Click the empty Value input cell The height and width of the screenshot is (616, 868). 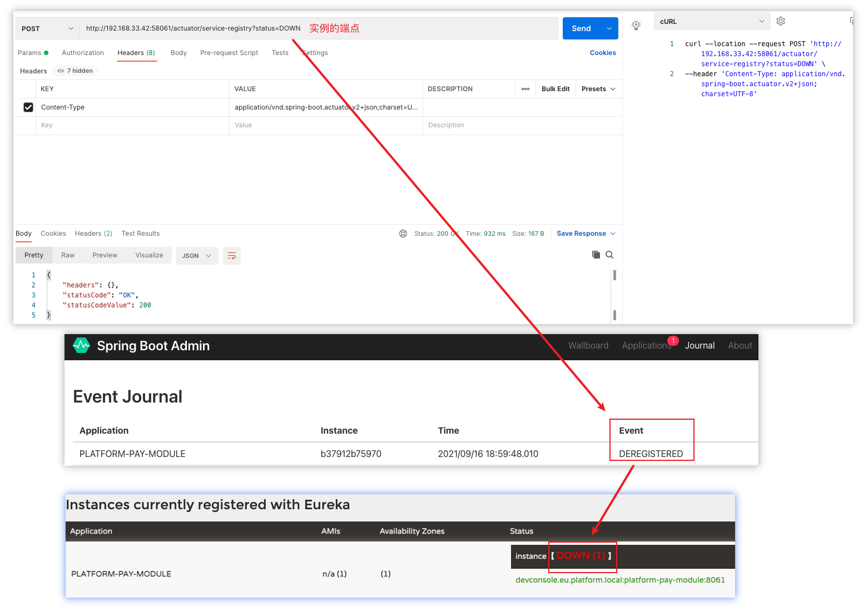(x=326, y=125)
